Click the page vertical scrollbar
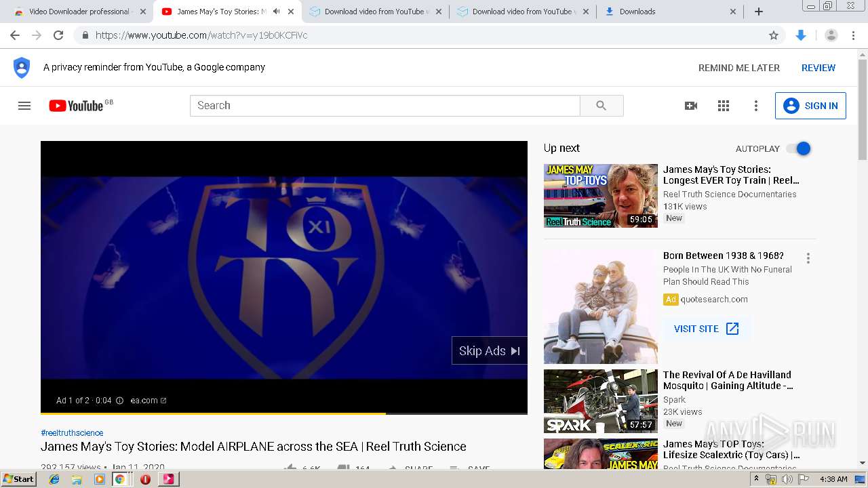 [x=863, y=108]
